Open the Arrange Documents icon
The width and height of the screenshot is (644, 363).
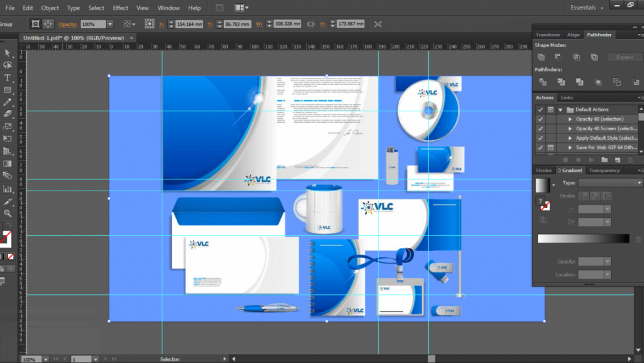(241, 8)
